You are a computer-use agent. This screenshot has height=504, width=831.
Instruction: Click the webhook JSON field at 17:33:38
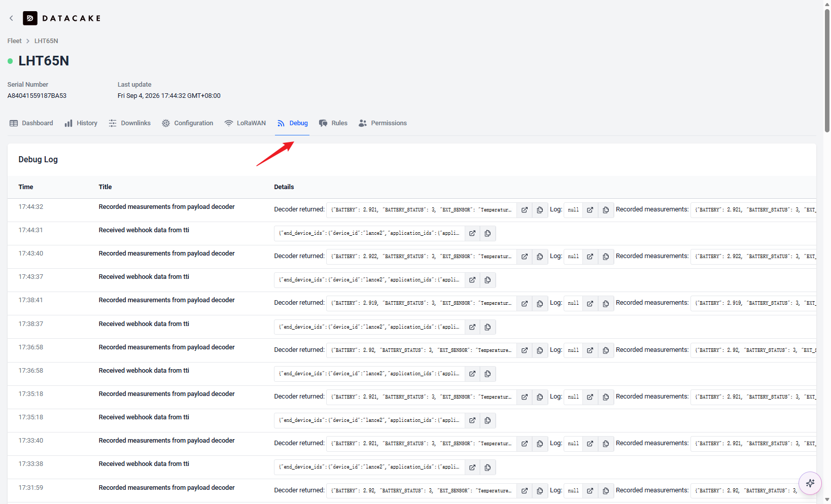(369, 467)
